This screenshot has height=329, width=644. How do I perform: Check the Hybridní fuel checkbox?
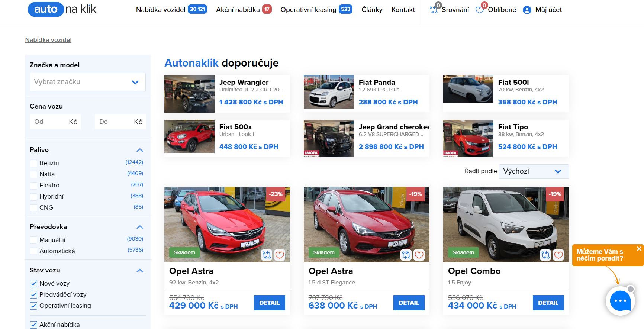pyautogui.click(x=33, y=197)
